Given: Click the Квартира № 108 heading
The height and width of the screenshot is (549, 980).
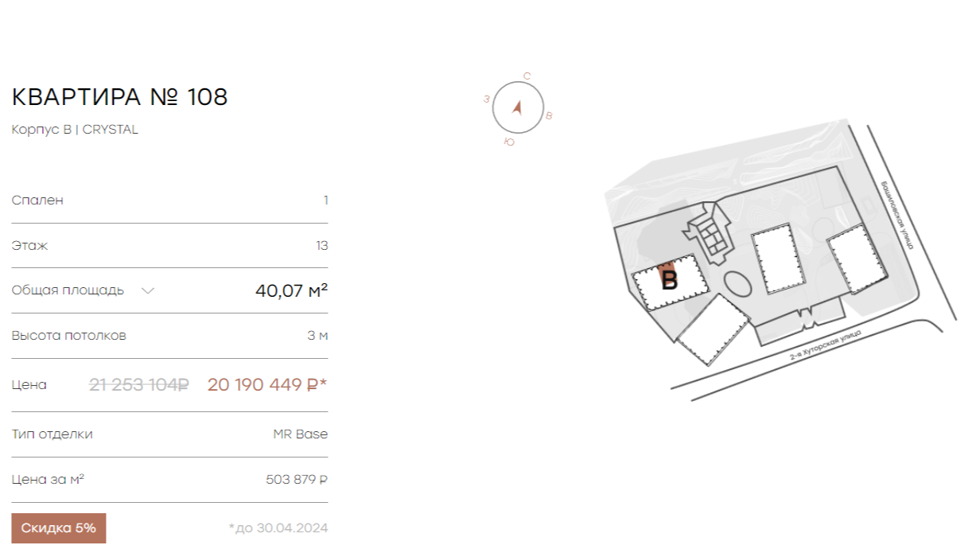Looking at the screenshot, I should point(120,97).
